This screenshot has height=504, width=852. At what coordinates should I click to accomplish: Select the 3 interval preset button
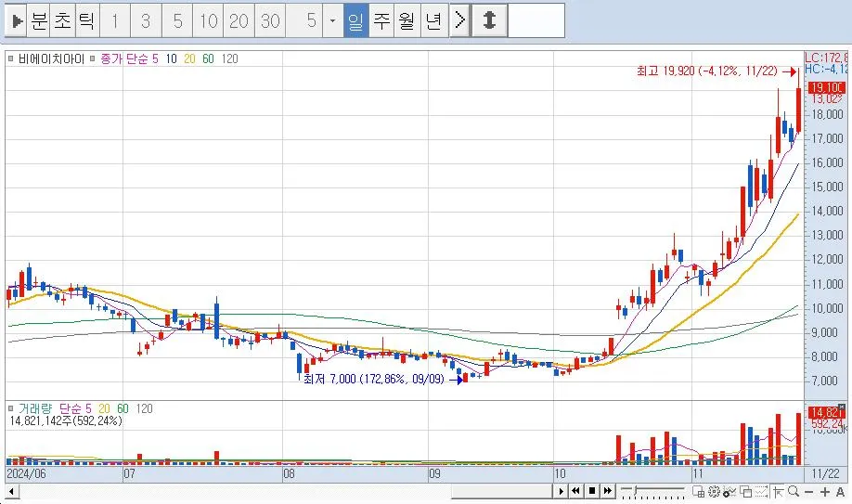[146, 21]
